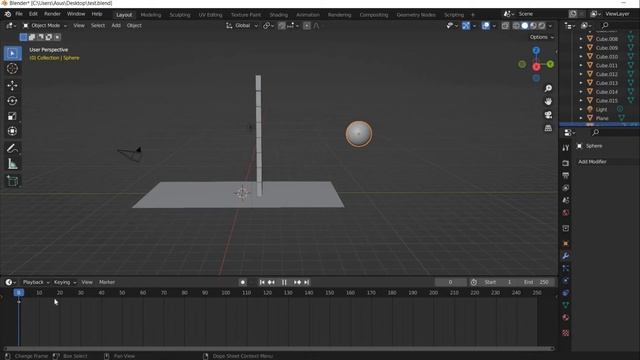This screenshot has width=640, height=360.
Task: Open the Object Mode dropdown
Action: [45, 26]
